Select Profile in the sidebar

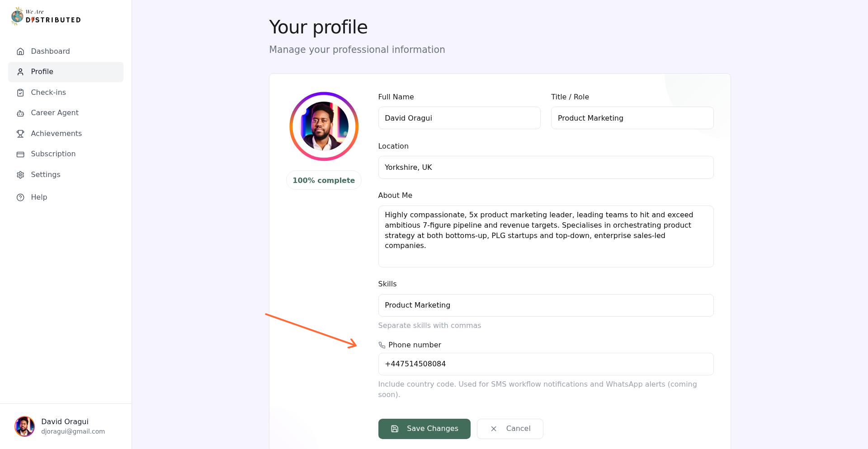(x=42, y=71)
